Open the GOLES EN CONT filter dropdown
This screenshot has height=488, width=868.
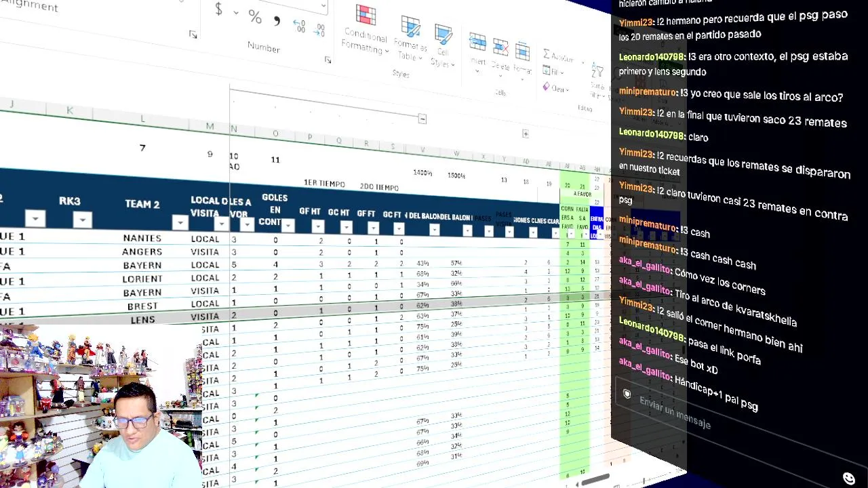288,225
